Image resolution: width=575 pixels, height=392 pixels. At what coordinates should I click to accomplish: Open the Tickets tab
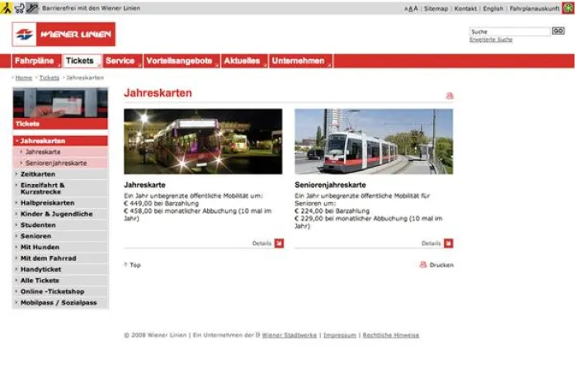pyautogui.click(x=82, y=61)
